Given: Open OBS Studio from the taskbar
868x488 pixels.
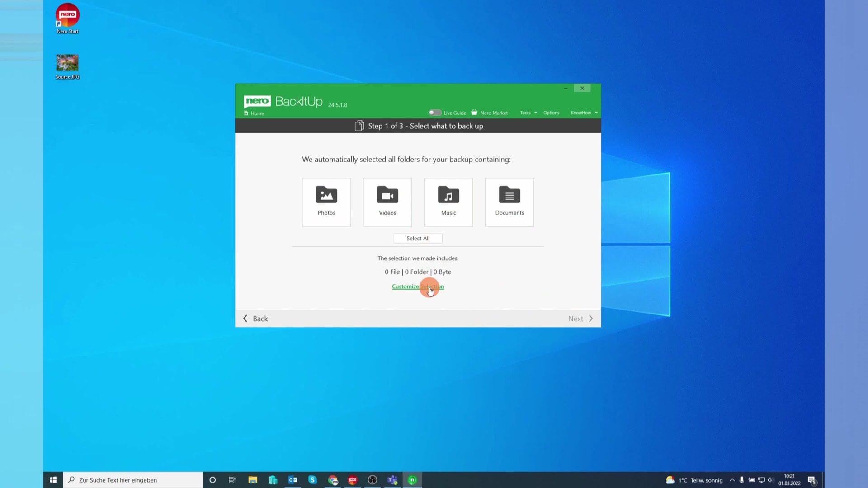Looking at the screenshot, I should point(373,480).
